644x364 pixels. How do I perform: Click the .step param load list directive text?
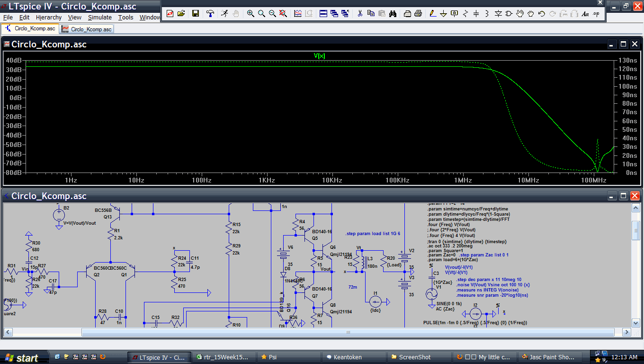point(373,234)
